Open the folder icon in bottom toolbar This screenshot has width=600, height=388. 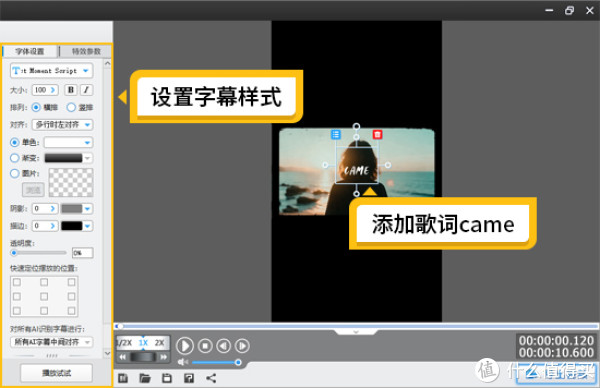click(x=145, y=378)
